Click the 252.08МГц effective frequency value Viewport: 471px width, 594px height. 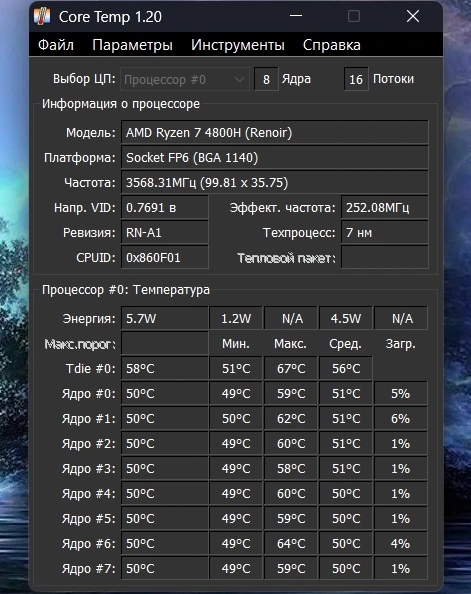[385, 208]
